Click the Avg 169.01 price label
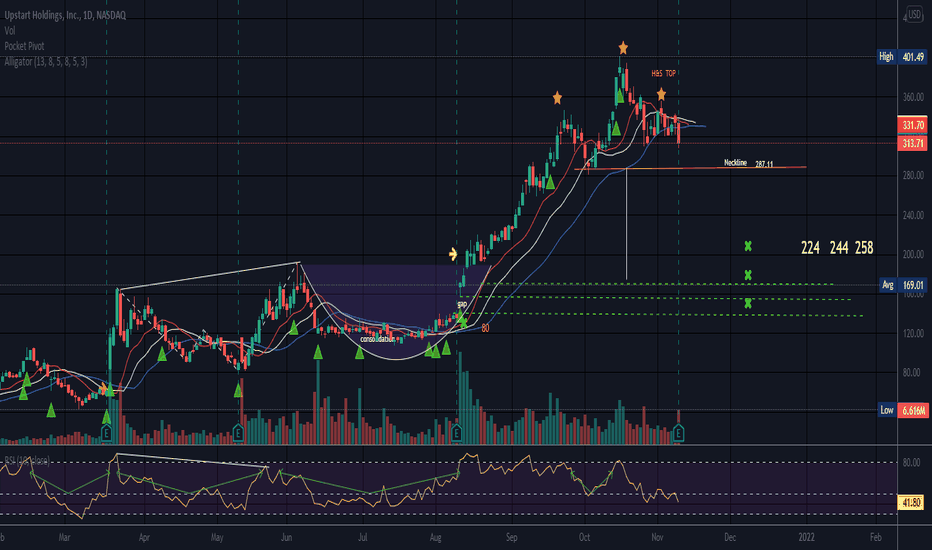This screenshot has width=932, height=550. tap(902, 285)
